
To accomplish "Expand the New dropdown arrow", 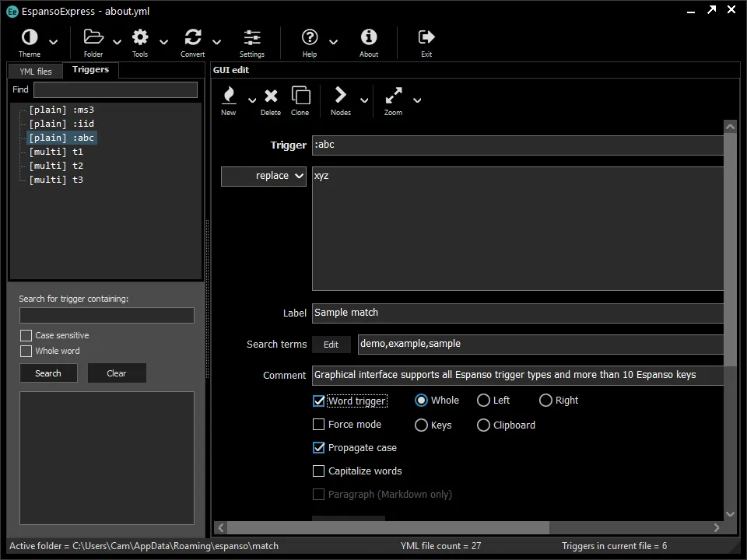I will coord(252,100).
